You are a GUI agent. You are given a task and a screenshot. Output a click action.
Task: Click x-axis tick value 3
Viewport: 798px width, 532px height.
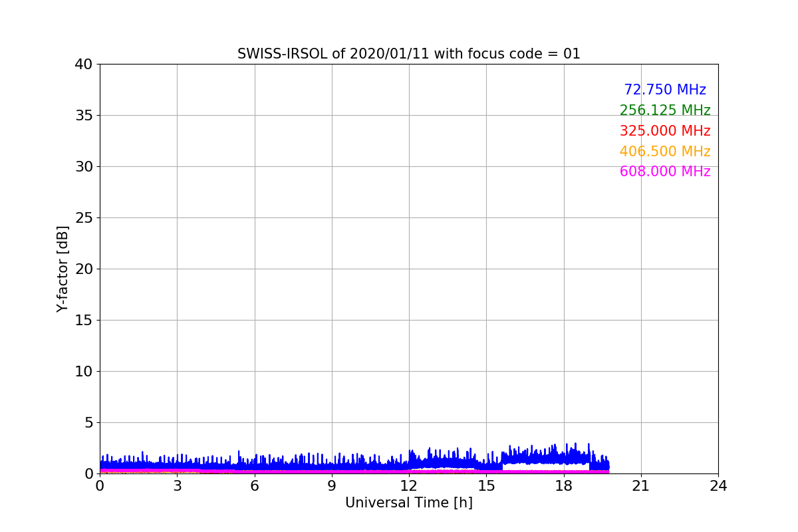coord(177,486)
